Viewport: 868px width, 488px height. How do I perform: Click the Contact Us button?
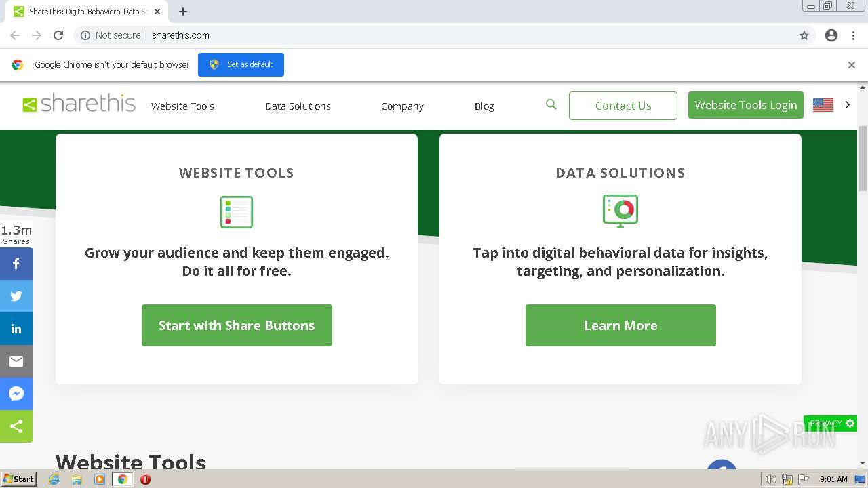click(623, 106)
